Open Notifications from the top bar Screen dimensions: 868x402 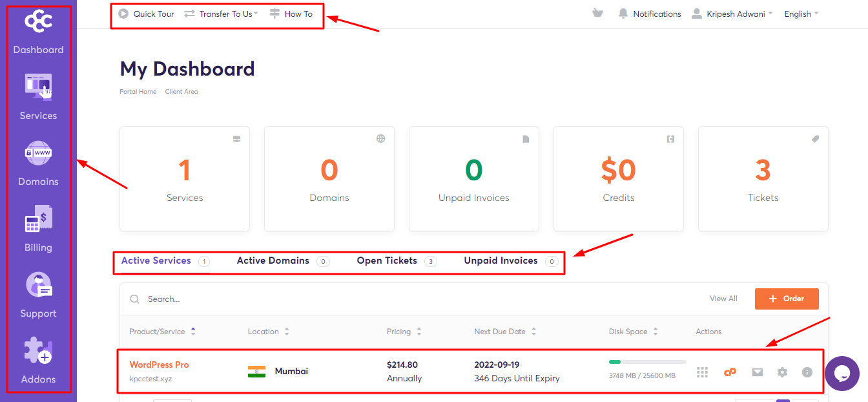(x=650, y=13)
